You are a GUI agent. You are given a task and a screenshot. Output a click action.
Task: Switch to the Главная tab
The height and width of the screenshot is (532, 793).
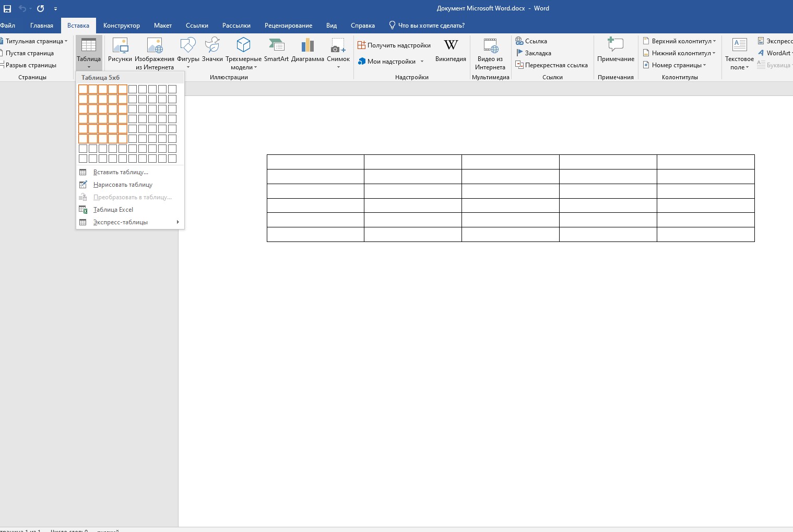click(x=42, y=26)
